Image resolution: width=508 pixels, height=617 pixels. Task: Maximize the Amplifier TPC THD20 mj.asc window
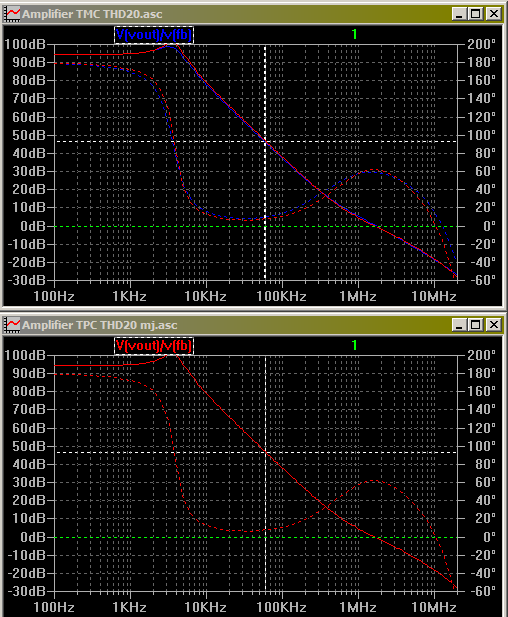[475, 325]
